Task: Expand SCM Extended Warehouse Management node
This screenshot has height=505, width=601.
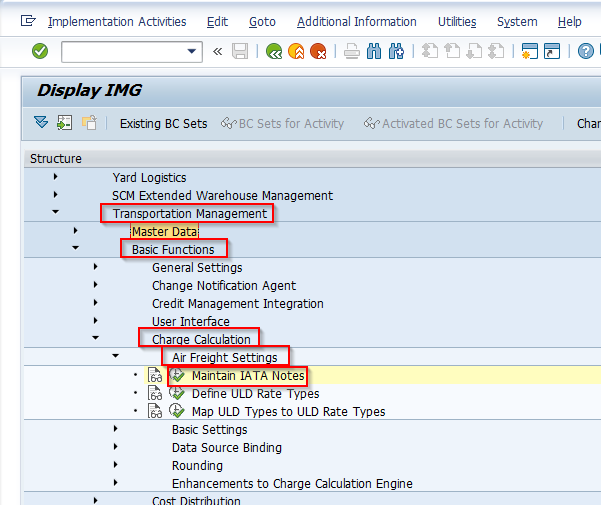Action: [x=56, y=195]
